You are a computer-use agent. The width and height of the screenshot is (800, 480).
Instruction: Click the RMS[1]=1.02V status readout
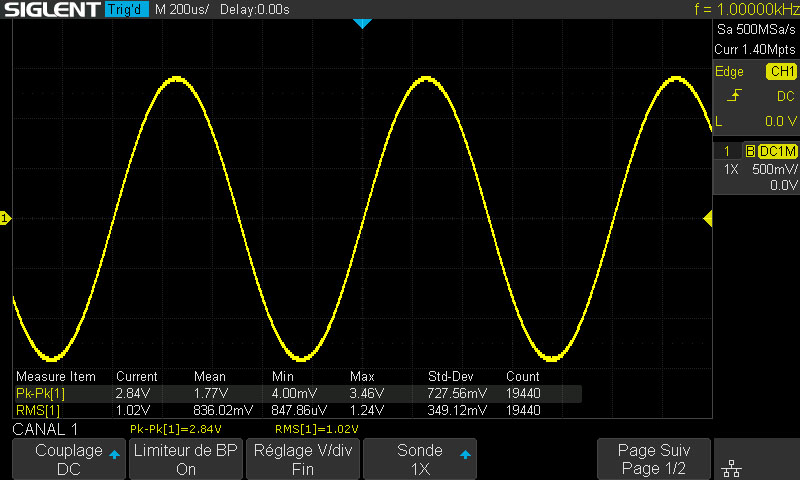(x=316, y=429)
